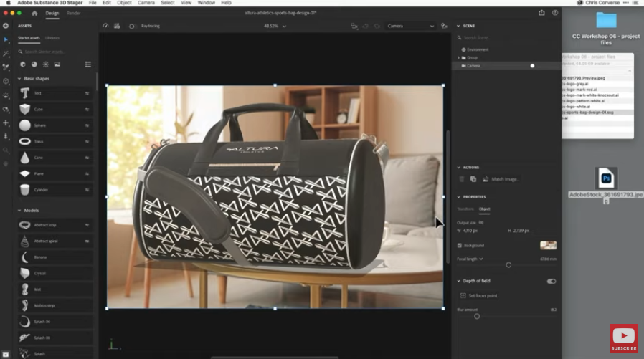Select the Dolly camera tool

point(6,136)
